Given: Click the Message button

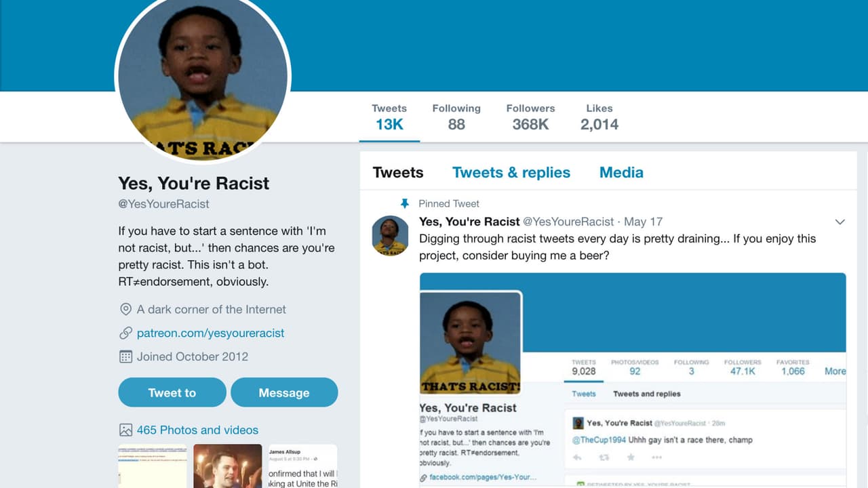Looking at the screenshot, I should [x=284, y=392].
